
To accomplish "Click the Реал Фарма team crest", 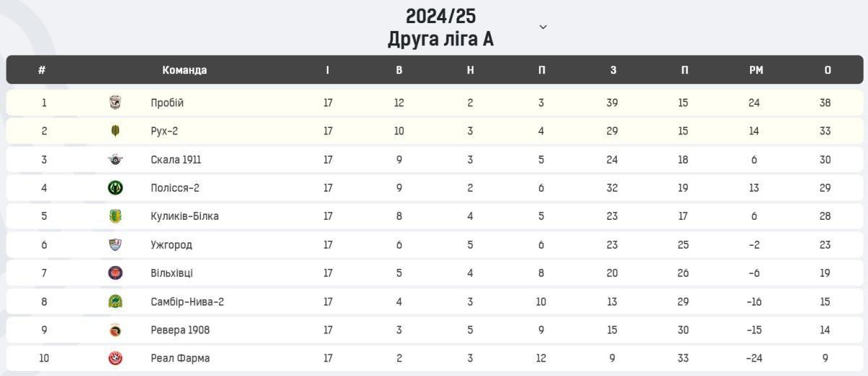I will [115, 358].
